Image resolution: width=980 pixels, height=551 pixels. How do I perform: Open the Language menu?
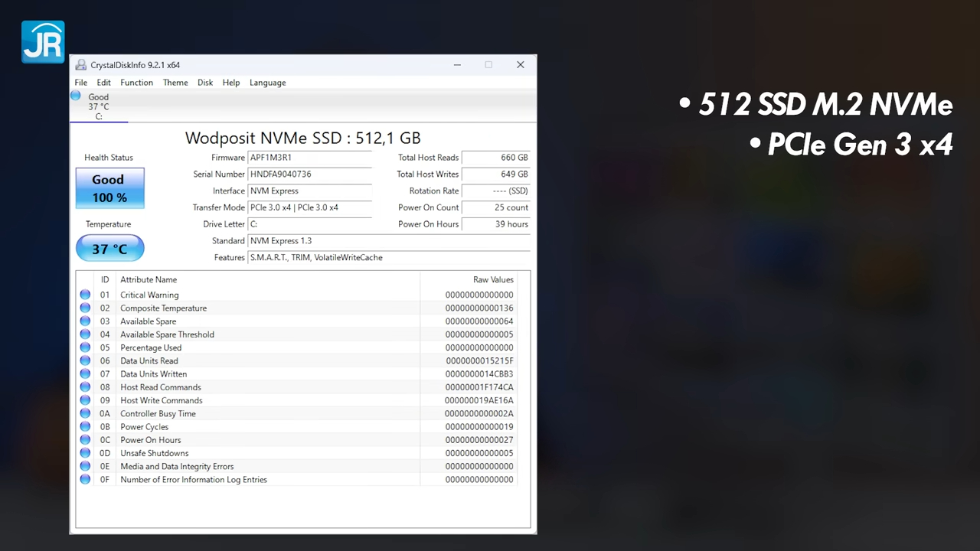(x=267, y=83)
